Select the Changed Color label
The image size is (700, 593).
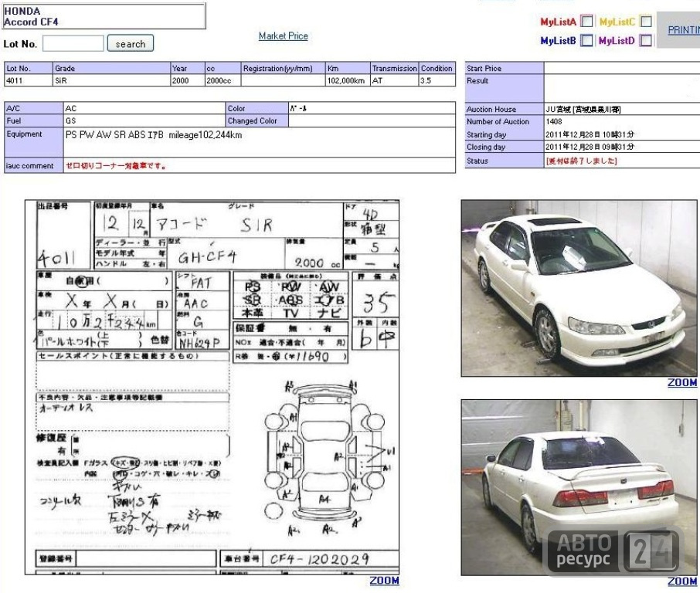point(252,121)
